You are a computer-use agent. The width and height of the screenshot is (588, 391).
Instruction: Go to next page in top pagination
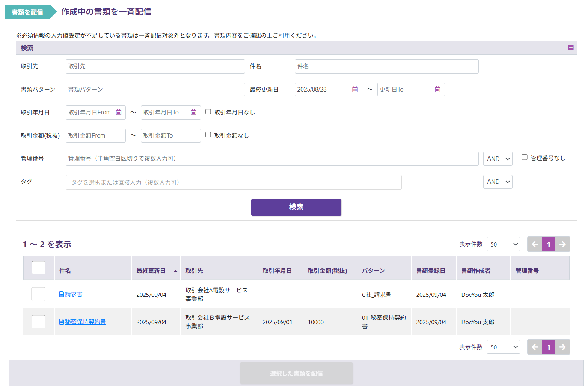[x=562, y=244]
